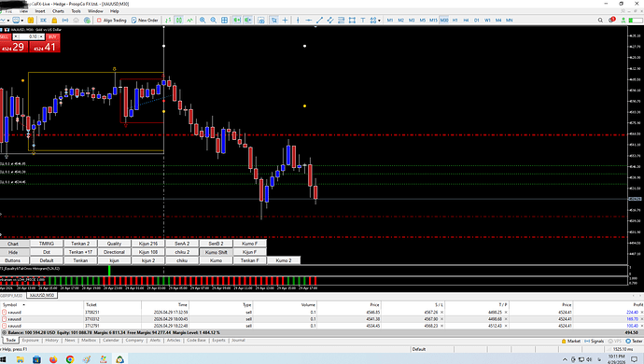
Task: Select the H1 timeframe
Action: [455, 21]
